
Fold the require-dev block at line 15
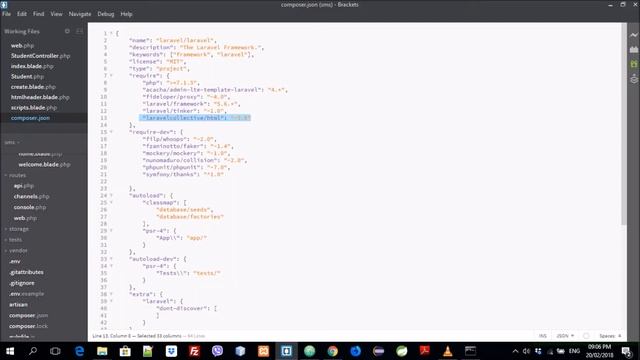click(x=111, y=132)
